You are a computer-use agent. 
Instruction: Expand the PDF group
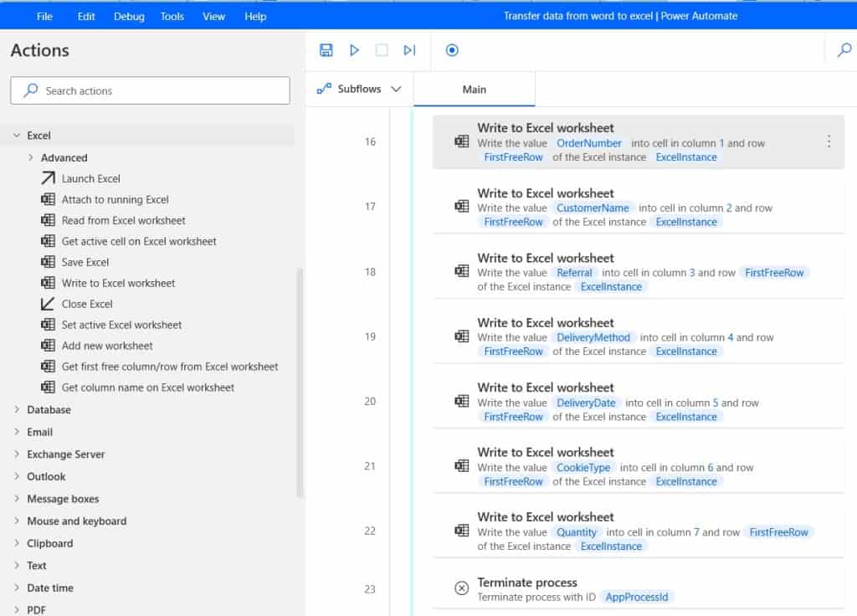[x=17, y=609]
